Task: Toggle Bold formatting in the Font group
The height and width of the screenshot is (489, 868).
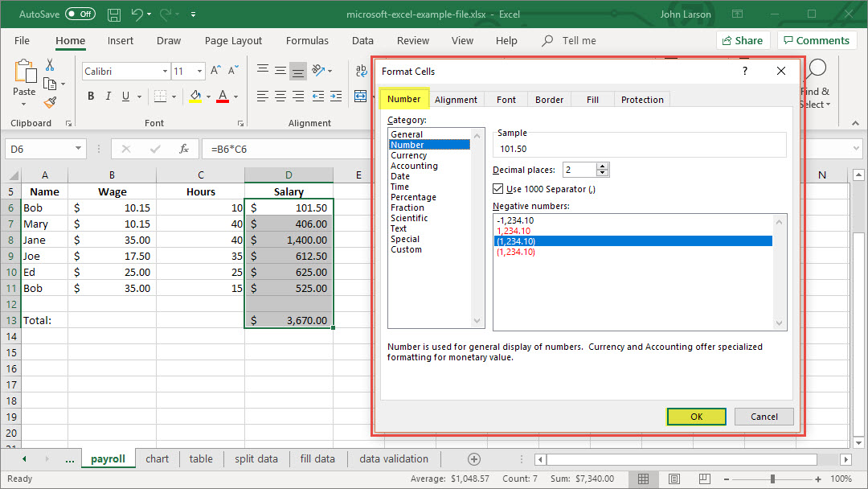Action: pos(91,97)
